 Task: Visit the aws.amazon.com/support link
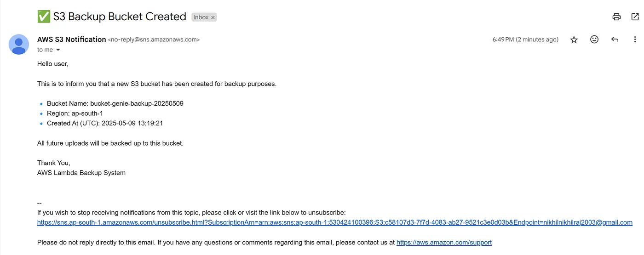pyautogui.click(x=444, y=242)
